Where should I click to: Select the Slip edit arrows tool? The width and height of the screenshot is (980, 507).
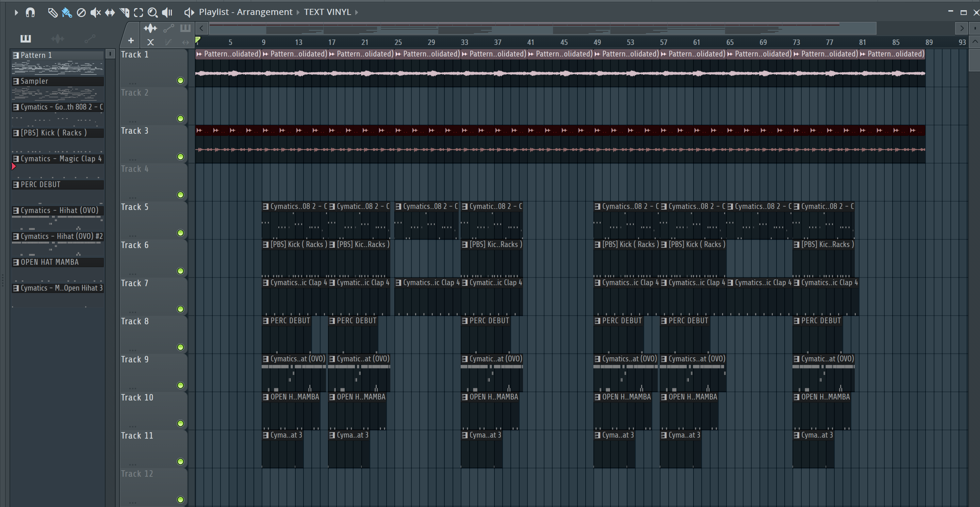pyautogui.click(x=110, y=13)
